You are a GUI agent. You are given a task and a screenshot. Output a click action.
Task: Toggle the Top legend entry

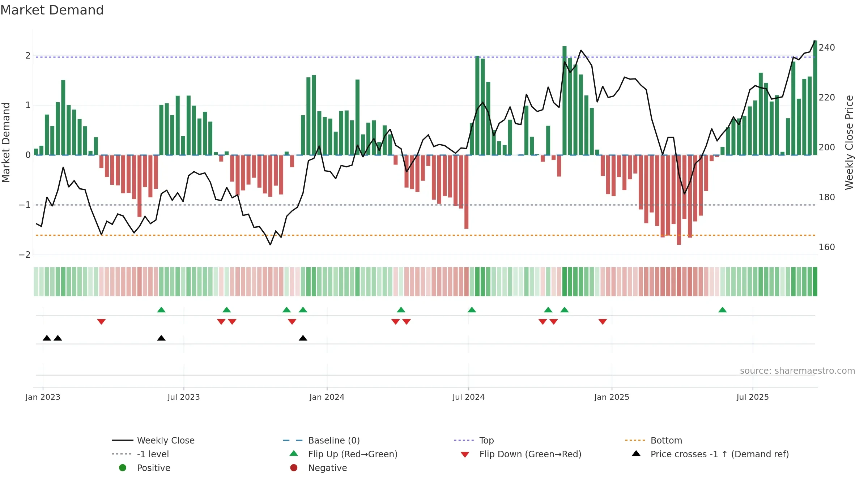474,440
